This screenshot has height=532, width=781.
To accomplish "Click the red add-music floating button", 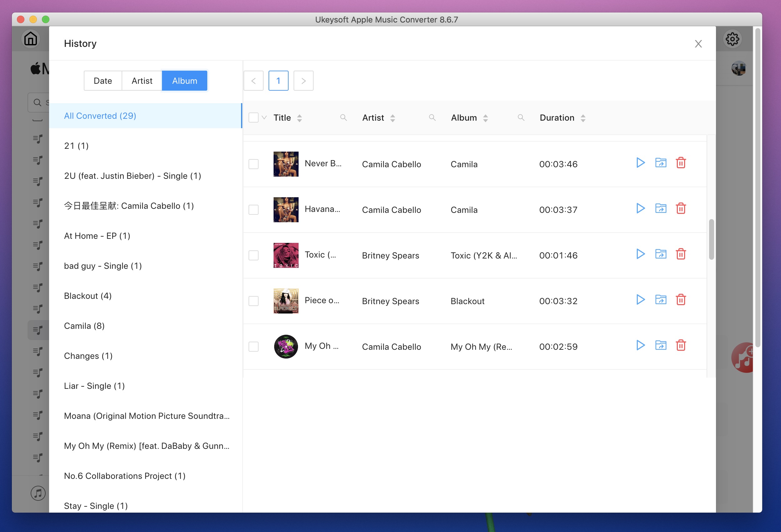I will pos(743,358).
